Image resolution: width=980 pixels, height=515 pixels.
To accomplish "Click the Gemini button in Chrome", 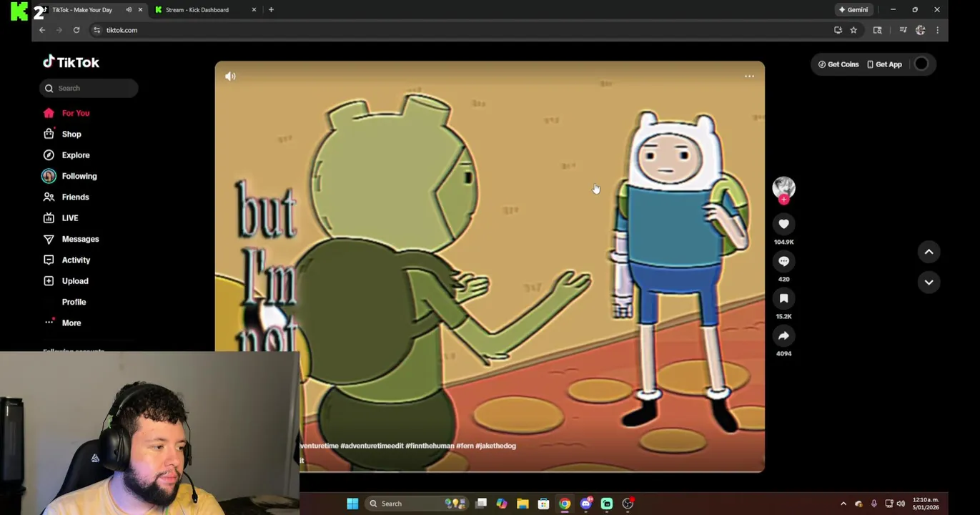I will point(853,10).
